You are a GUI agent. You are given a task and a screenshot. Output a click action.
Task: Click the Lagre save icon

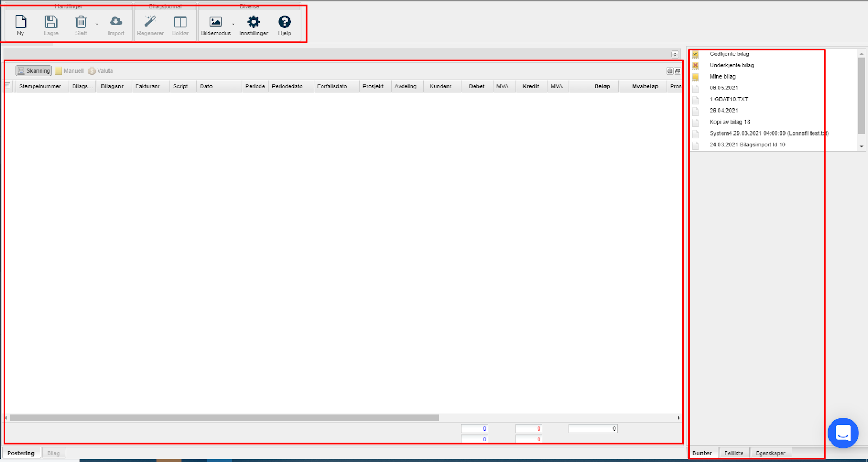pyautogui.click(x=51, y=22)
